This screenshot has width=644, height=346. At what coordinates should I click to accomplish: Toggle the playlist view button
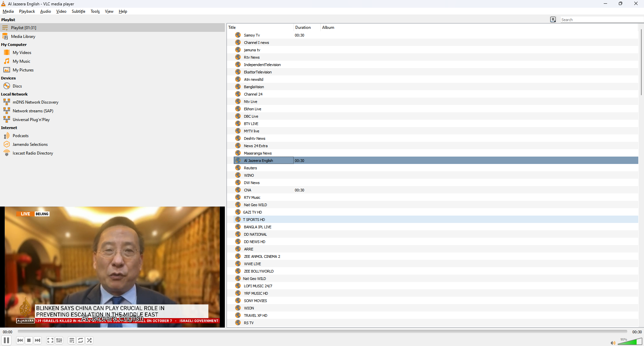coord(71,340)
